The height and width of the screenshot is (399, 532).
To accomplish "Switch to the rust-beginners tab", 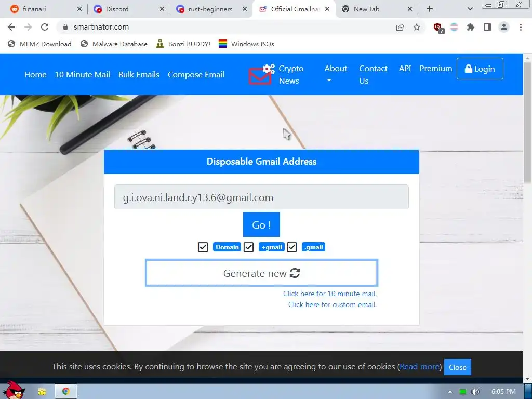I will 210,9.
